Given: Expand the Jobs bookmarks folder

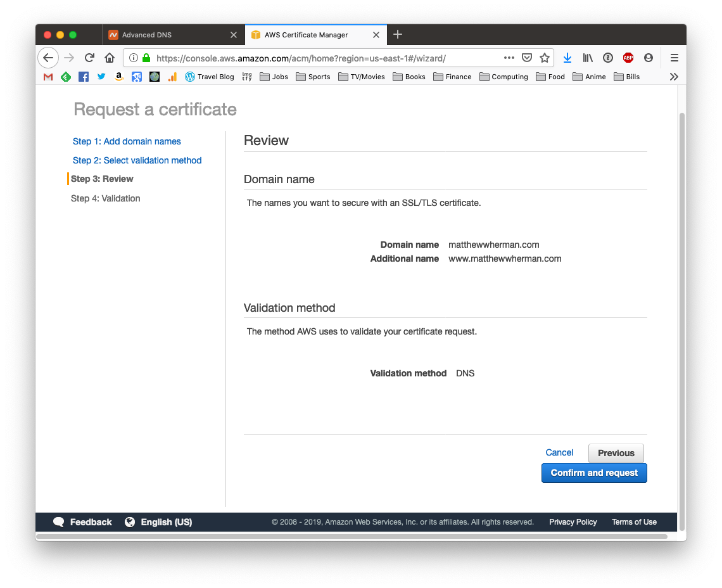Looking at the screenshot, I should [x=274, y=77].
